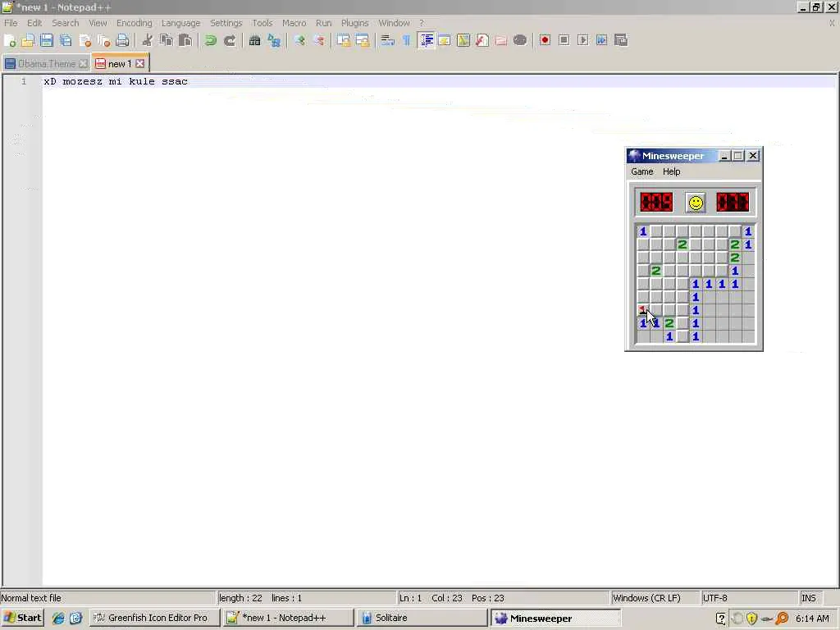
Task: Click Save Current Recorded Macro icon
Action: tap(621, 40)
